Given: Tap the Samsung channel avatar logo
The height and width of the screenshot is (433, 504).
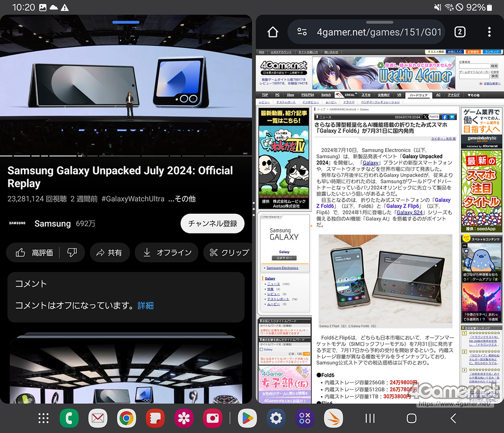Looking at the screenshot, I should point(17,223).
